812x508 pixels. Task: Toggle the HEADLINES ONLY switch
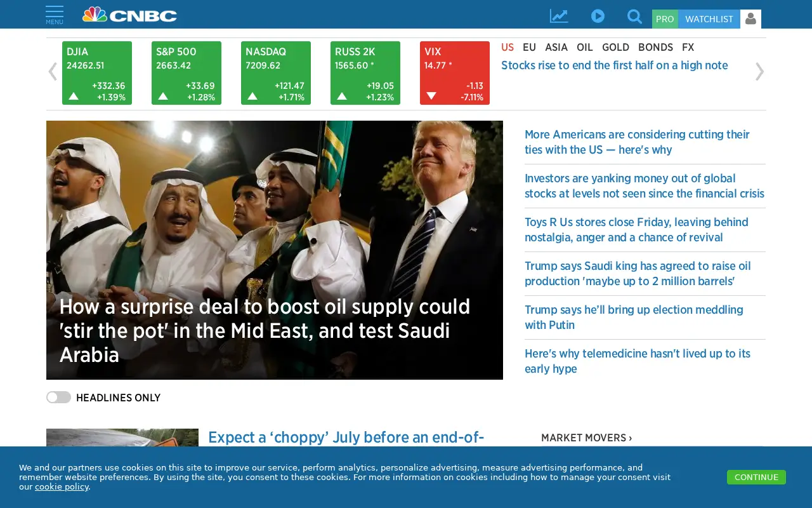[x=58, y=398]
